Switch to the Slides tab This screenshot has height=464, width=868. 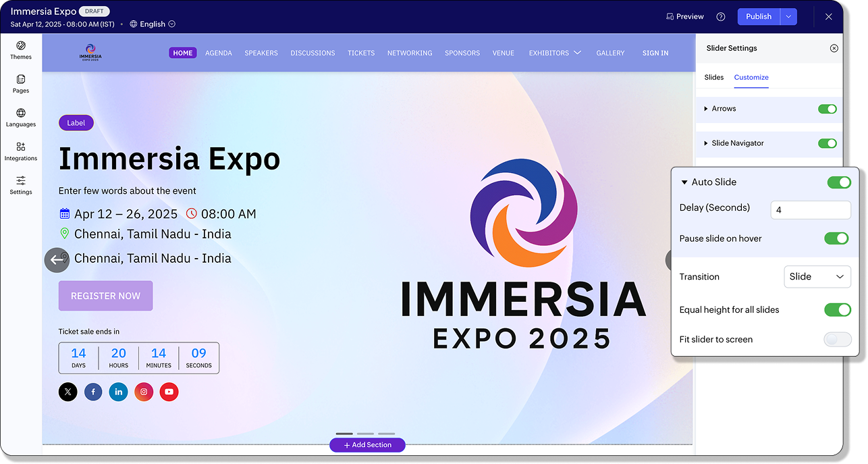tap(714, 78)
